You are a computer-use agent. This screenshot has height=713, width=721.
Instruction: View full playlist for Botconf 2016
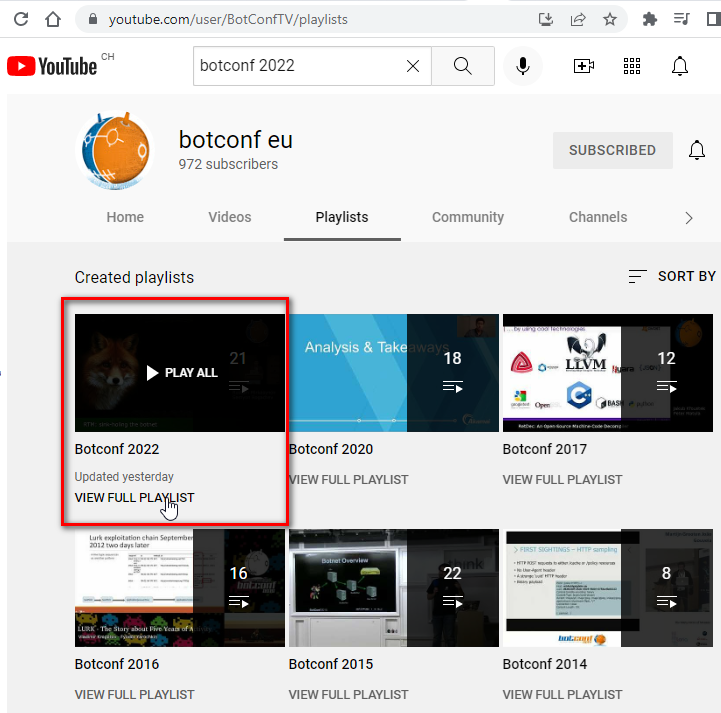pos(134,695)
